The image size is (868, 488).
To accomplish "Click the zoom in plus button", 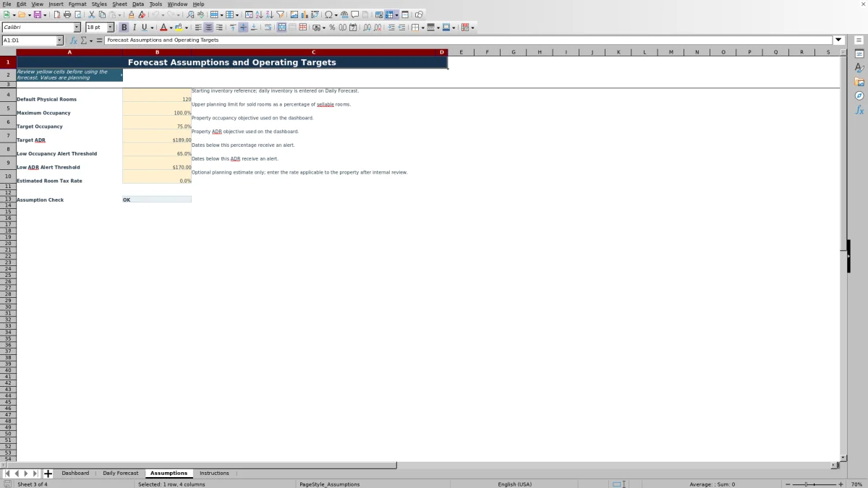I will [840, 484].
